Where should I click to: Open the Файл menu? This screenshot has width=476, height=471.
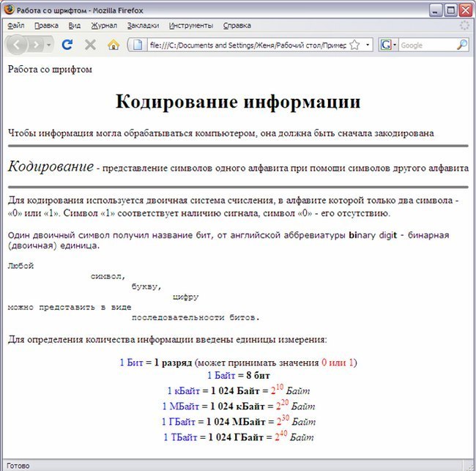tap(15, 25)
